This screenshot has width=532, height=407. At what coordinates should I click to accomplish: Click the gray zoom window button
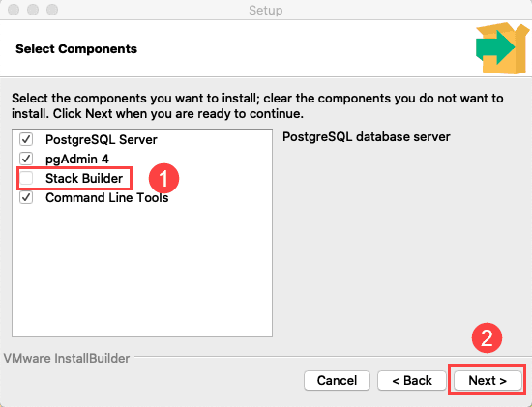(52, 10)
